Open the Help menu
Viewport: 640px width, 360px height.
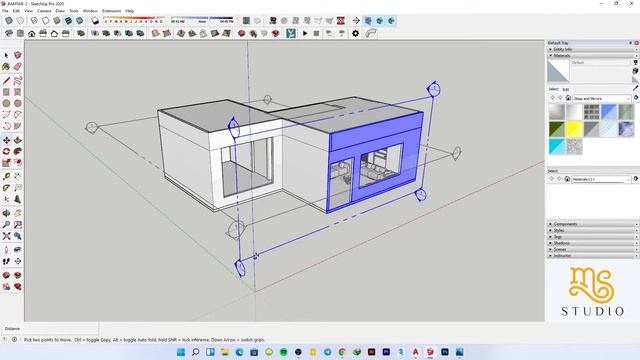[130, 11]
